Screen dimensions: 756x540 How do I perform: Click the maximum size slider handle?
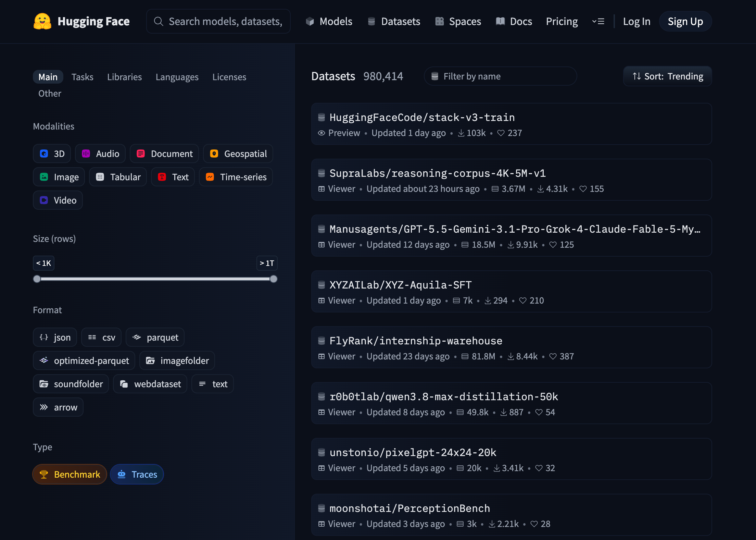pyautogui.click(x=273, y=279)
